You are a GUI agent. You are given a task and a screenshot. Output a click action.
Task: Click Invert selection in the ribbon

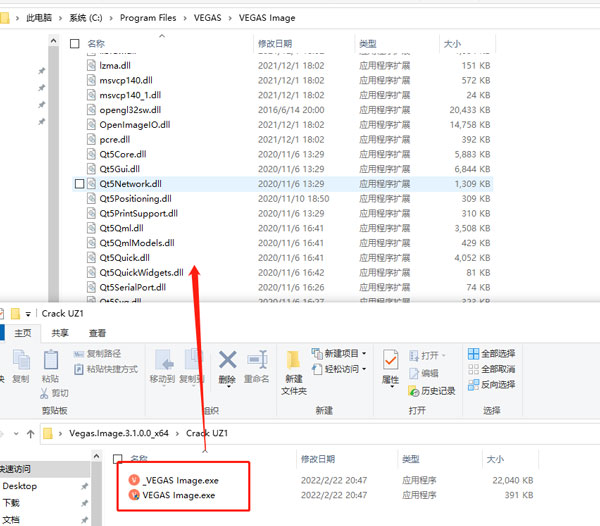click(491, 385)
